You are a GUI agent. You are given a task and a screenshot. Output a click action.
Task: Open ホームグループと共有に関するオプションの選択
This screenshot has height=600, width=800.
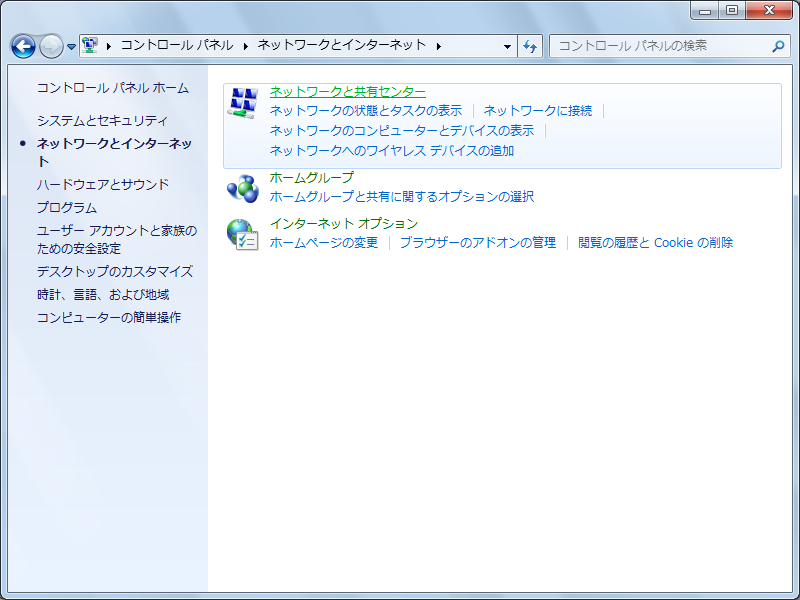(x=402, y=196)
